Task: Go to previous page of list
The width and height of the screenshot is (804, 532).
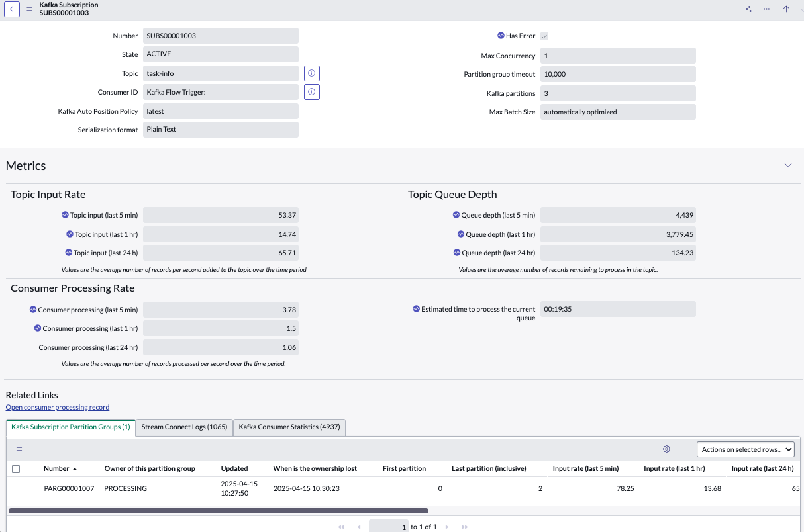Action: coord(359,527)
